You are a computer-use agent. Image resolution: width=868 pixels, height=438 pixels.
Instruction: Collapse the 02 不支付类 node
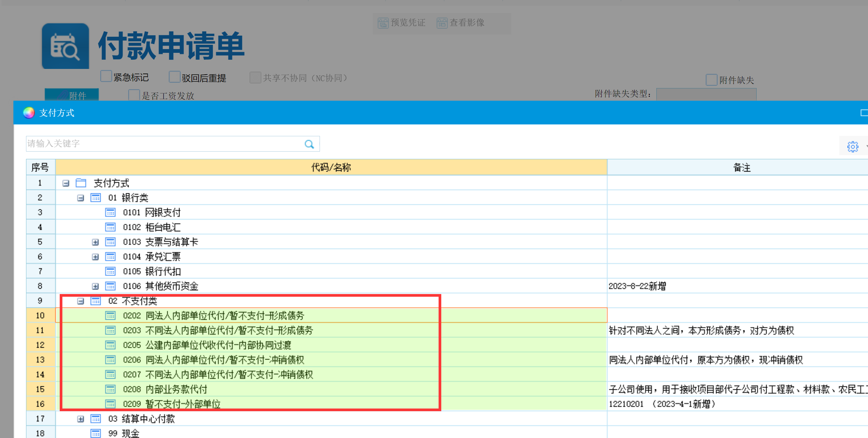[x=81, y=301]
